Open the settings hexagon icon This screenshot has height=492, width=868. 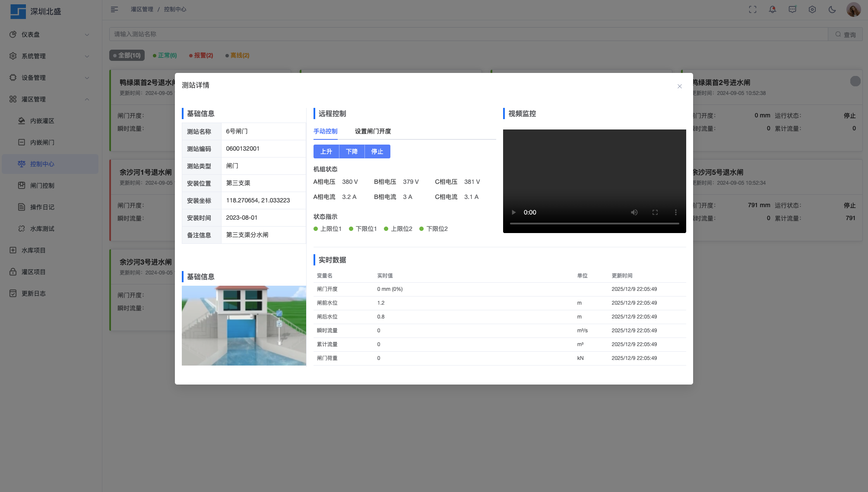tap(812, 9)
